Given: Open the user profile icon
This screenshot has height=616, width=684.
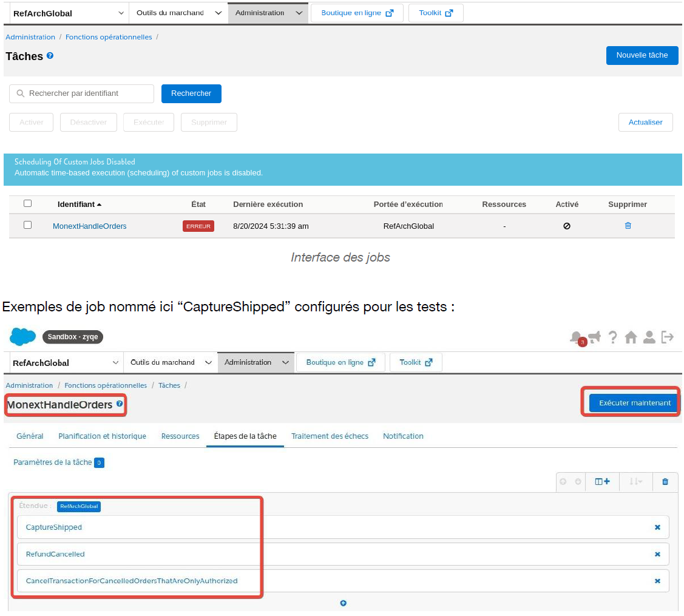Looking at the screenshot, I should click(x=649, y=337).
